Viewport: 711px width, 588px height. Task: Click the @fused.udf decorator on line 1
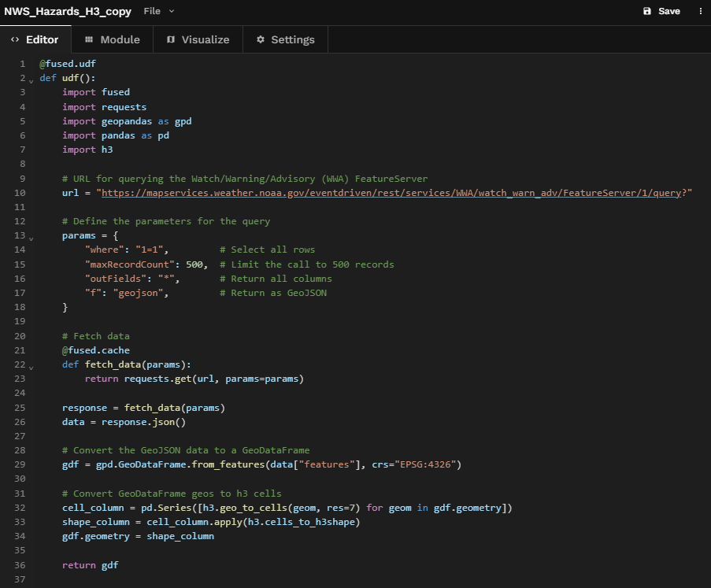68,63
